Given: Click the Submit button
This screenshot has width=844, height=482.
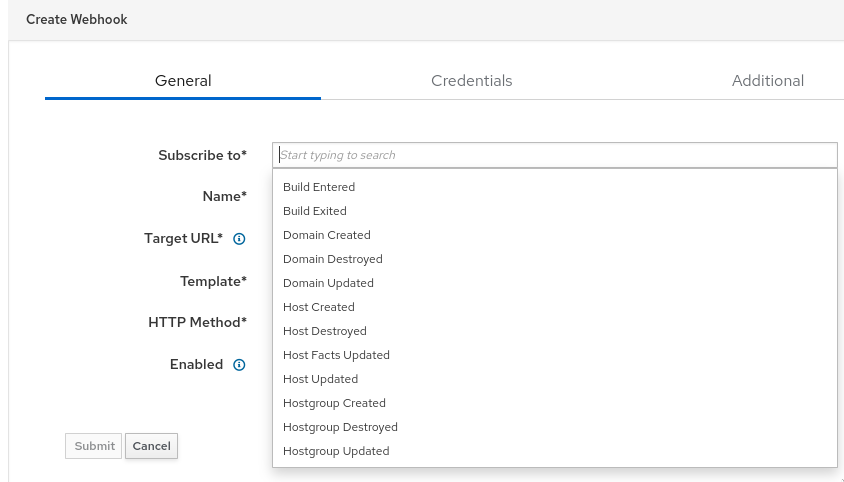Looking at the screenshot, I should point(94,446).
